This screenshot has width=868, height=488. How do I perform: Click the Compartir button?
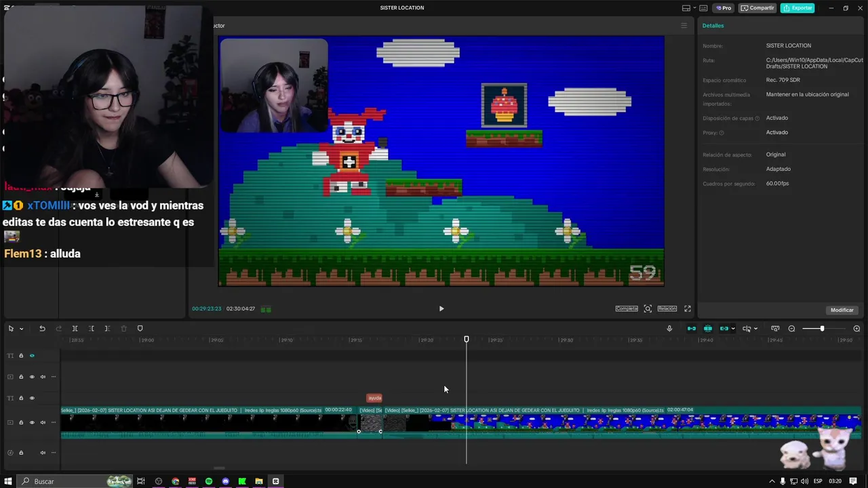[757, 8]
